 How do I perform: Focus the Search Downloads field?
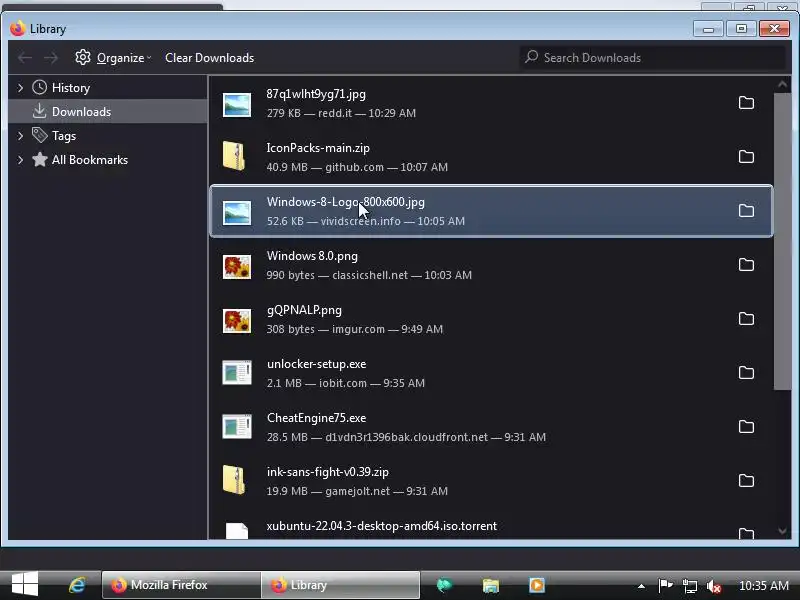point(652,57)
